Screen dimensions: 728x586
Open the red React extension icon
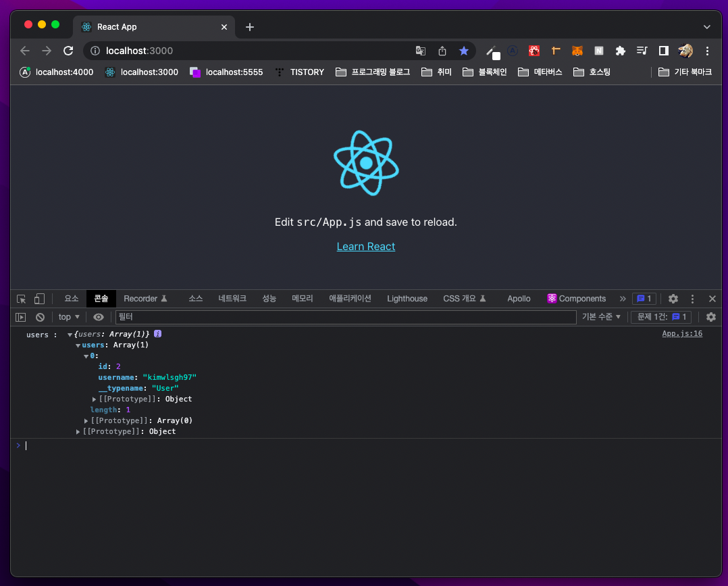pyautogui.click(x=534, y=51)
